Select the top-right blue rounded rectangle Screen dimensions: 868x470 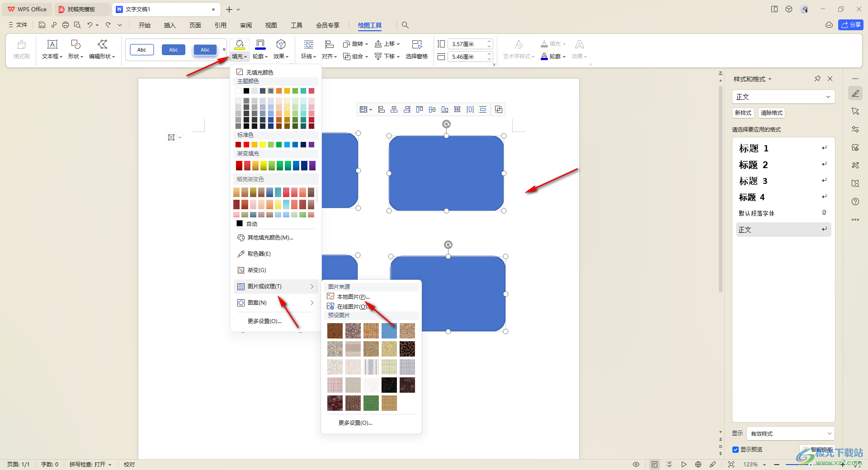(446, 173)
